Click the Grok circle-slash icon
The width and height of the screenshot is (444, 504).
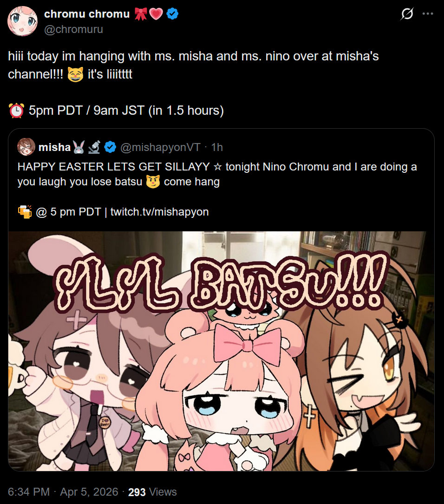point(407,14)
